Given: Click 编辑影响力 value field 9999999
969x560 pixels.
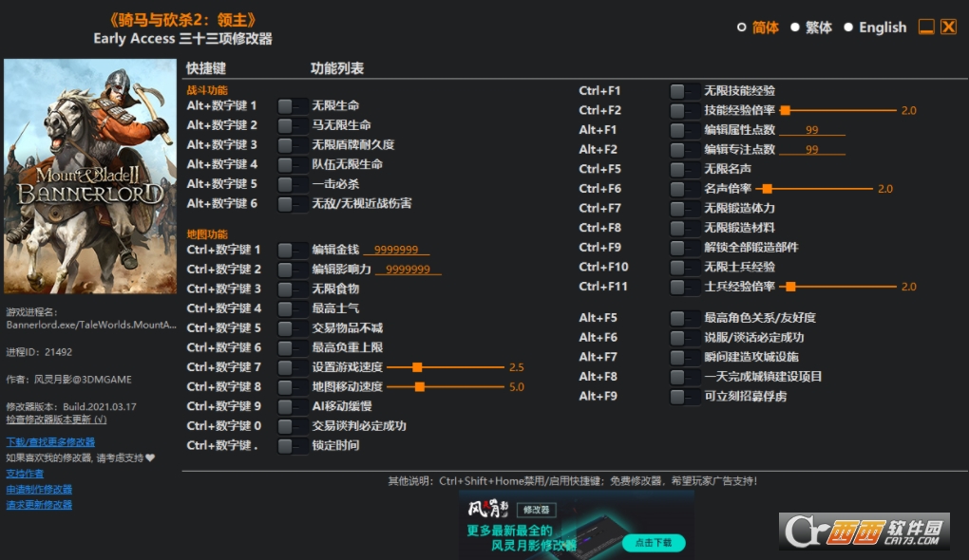Looking at the screenshot, I should click(408, 270).
